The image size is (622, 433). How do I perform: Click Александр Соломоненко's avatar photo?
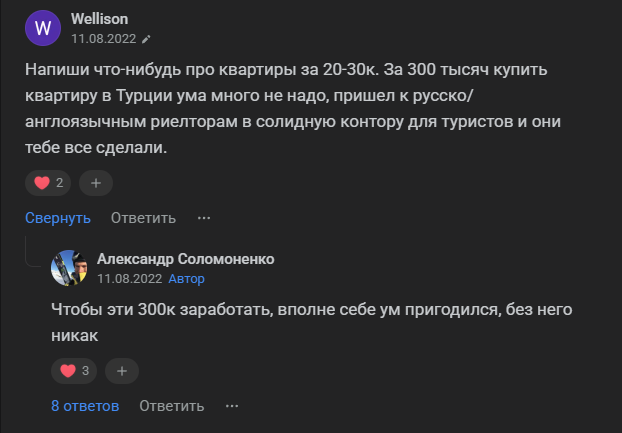pos(69,268)
